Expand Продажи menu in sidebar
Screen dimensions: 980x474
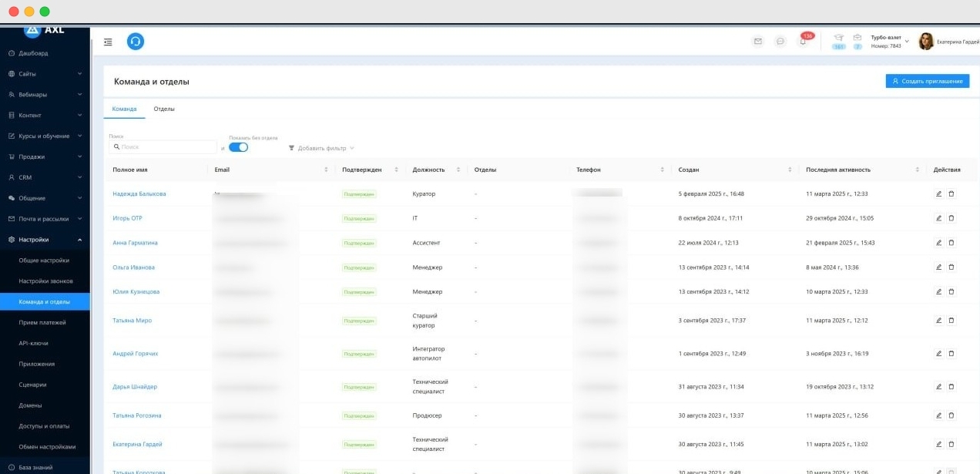coord(45,156)
